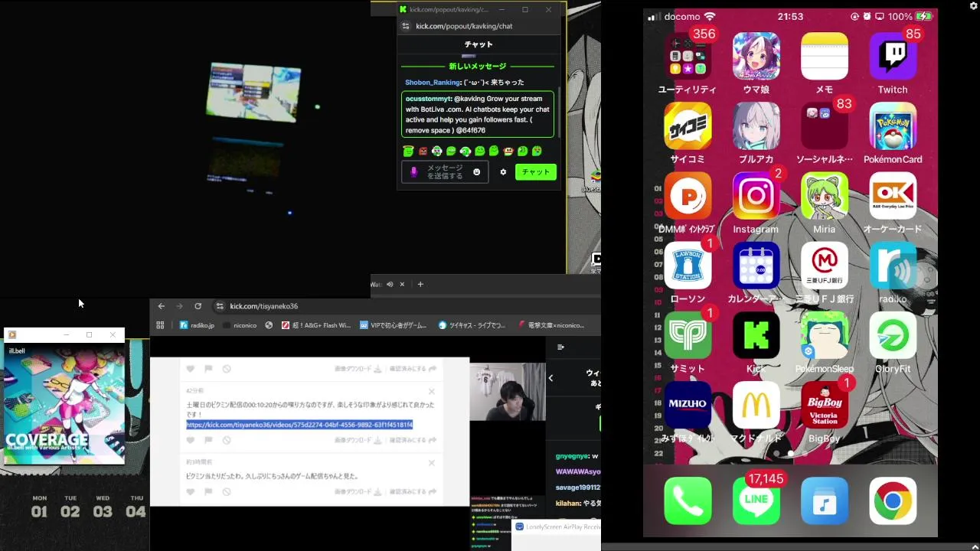Click the ocusstommyt username in chat
This screenshot has height=551, width=980.
point(429,99)
